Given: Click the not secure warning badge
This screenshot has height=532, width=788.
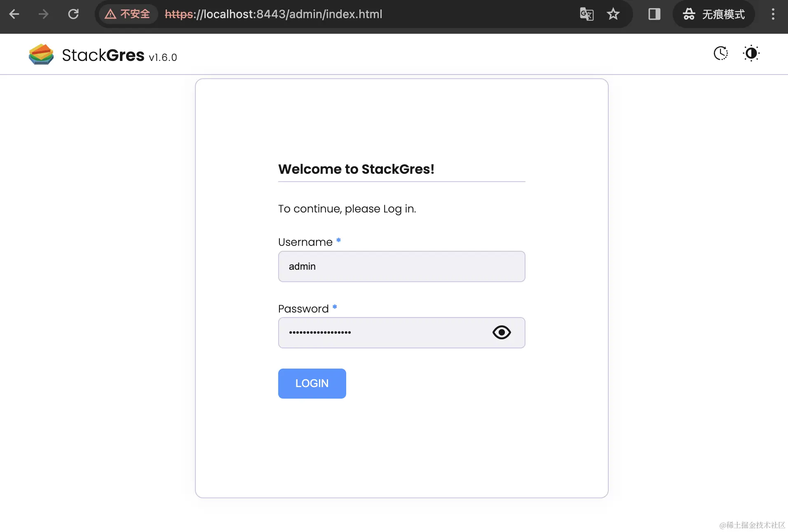Looking at the screenshot, I should point(128,14).
